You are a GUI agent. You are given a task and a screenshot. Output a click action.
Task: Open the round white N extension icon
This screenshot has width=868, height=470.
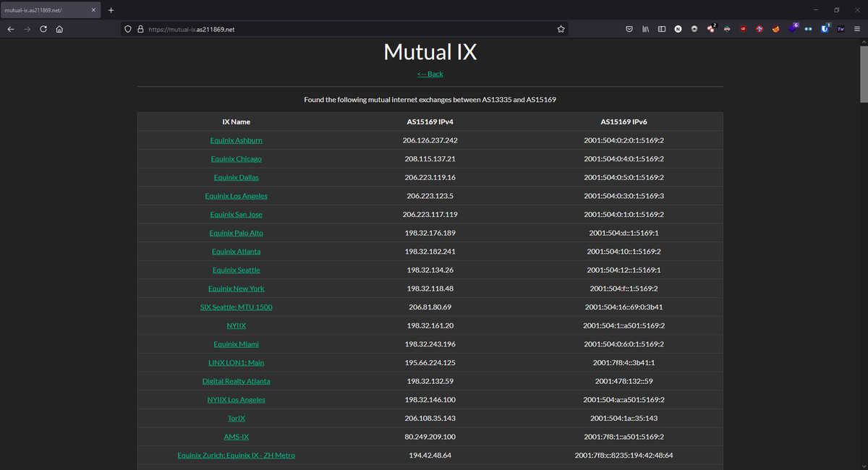[x=678, y=30]
